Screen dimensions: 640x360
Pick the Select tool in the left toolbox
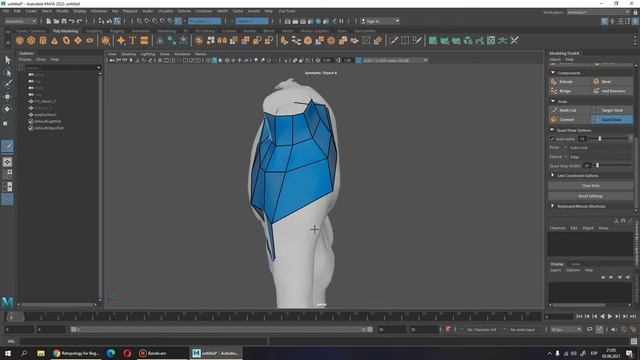7,60
